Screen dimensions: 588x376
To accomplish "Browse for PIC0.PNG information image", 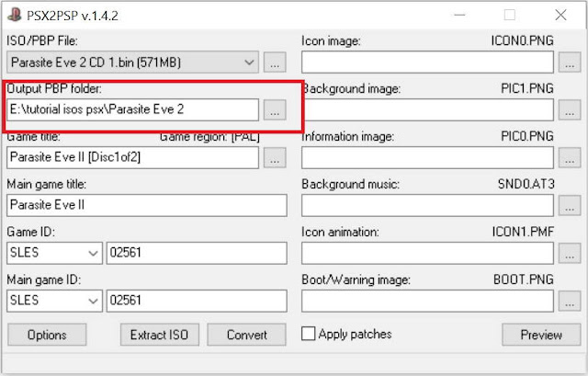I will [571, 157].
